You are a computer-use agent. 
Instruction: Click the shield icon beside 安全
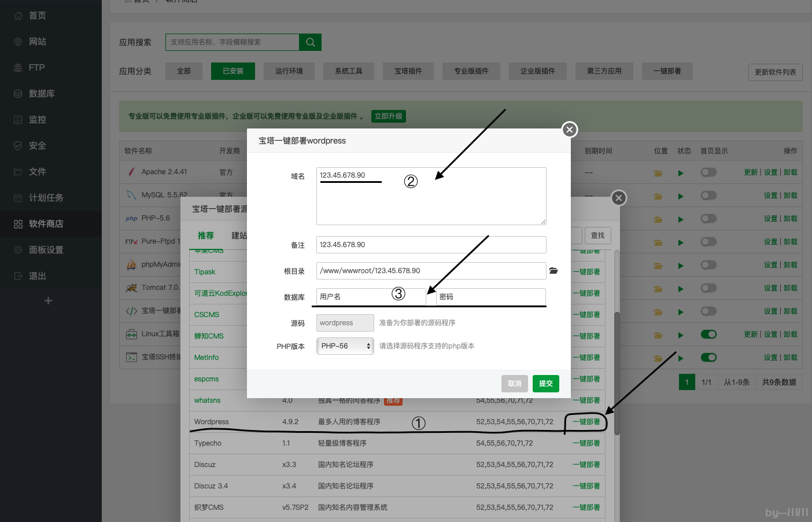(x=18, y=146)
